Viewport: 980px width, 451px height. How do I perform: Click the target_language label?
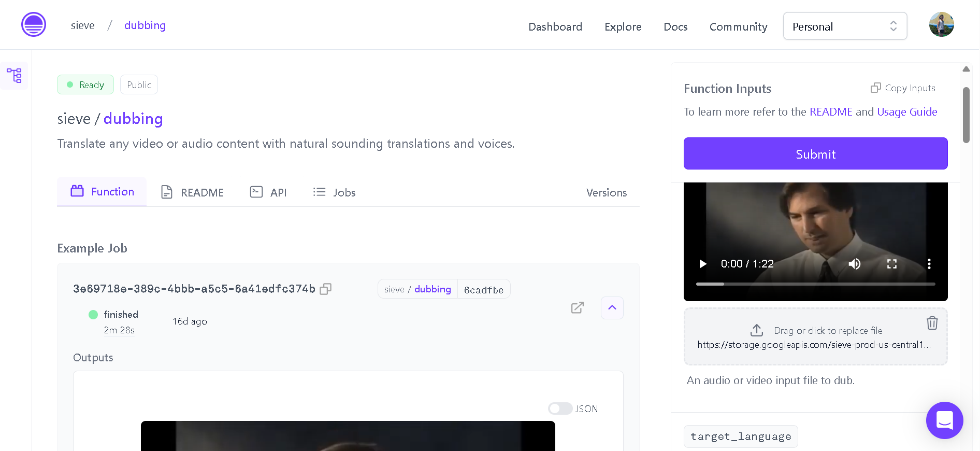point(740,436)
